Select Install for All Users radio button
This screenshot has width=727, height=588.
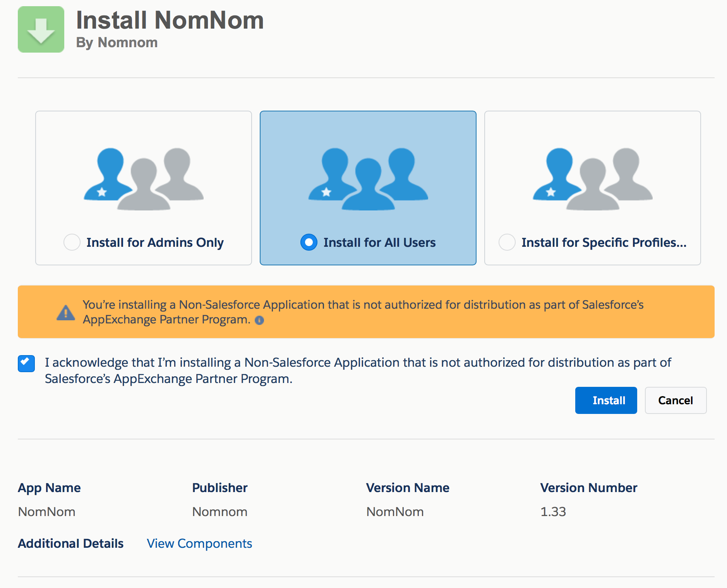[309, 242]
